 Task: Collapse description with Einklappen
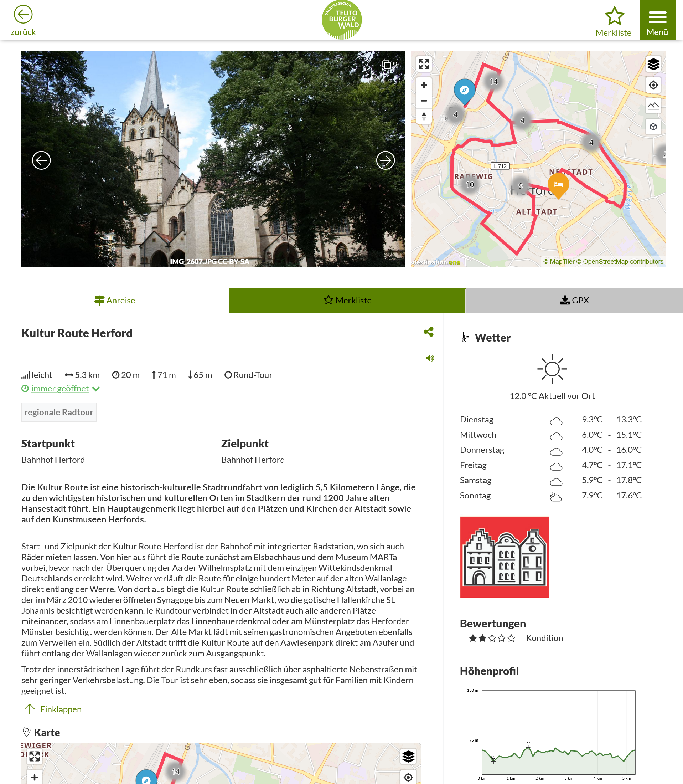pyautogui.click(x=53, y=709)
